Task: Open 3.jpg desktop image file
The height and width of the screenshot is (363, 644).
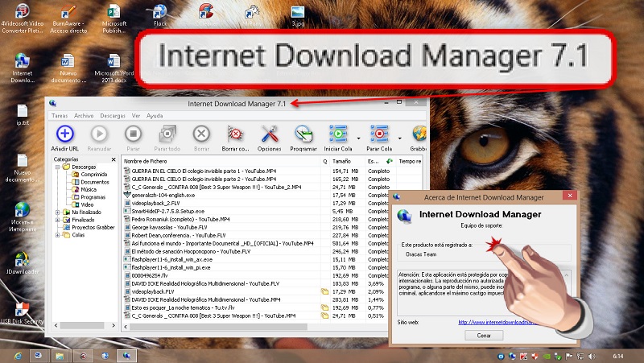Action: click(298, 16)
